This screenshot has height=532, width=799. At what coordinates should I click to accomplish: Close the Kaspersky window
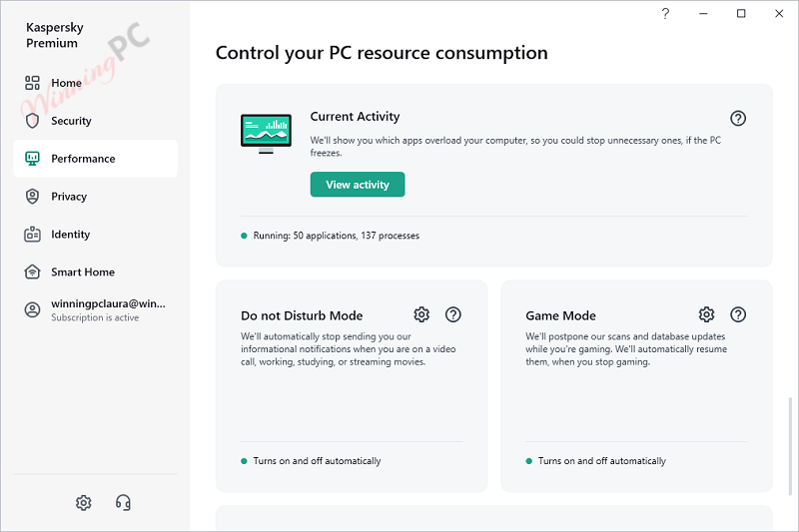(x=779, y=14)
